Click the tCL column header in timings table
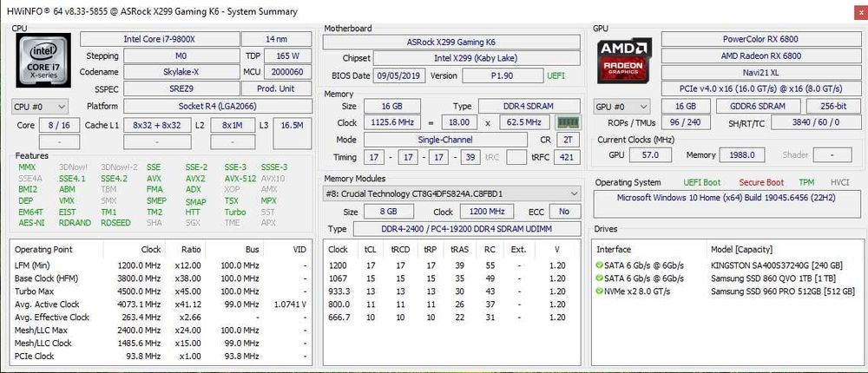The height and width of the screenshot is (373, 868). coord(371,249)
